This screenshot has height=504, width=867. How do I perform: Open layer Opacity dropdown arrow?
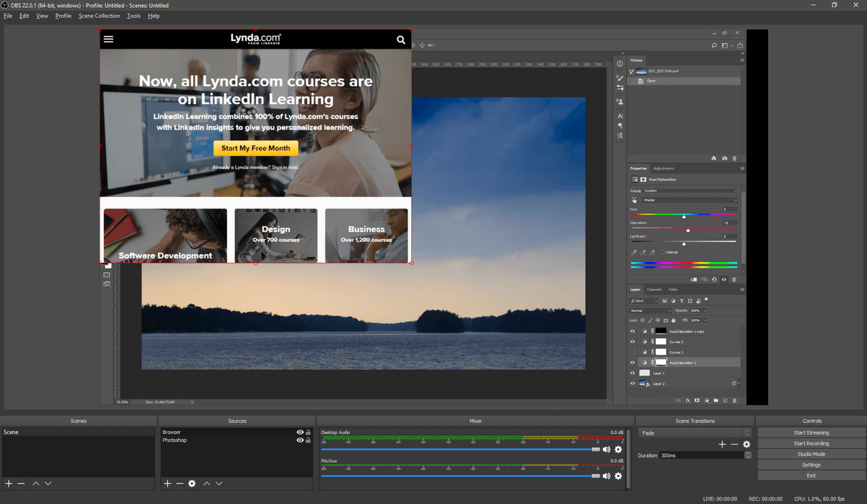tap(704, 310)
